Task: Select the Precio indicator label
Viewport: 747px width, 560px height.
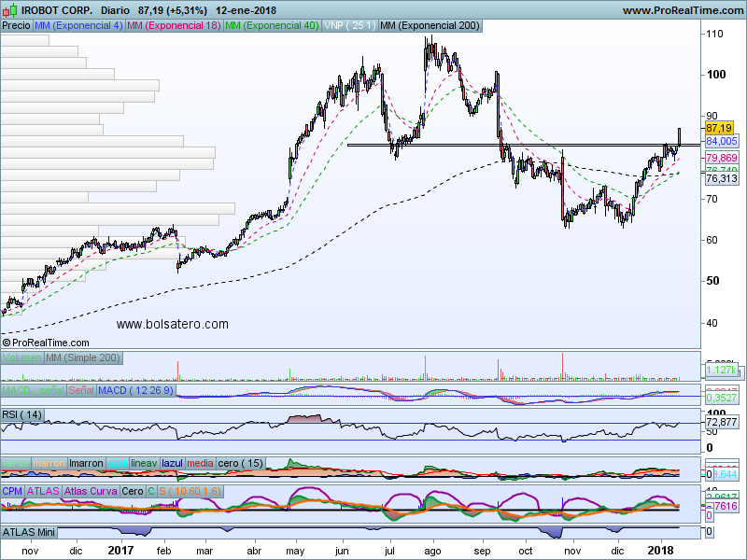Action: [x=16, y=26]
